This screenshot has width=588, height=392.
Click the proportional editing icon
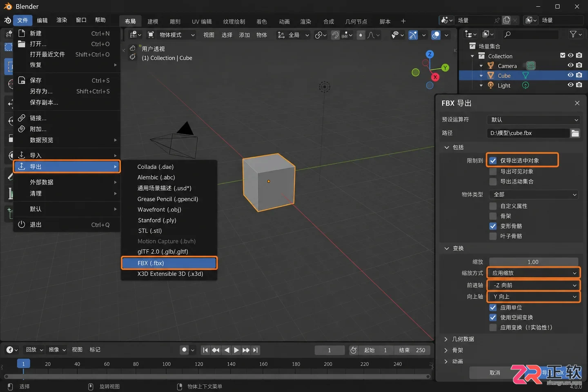coord(361,35)
